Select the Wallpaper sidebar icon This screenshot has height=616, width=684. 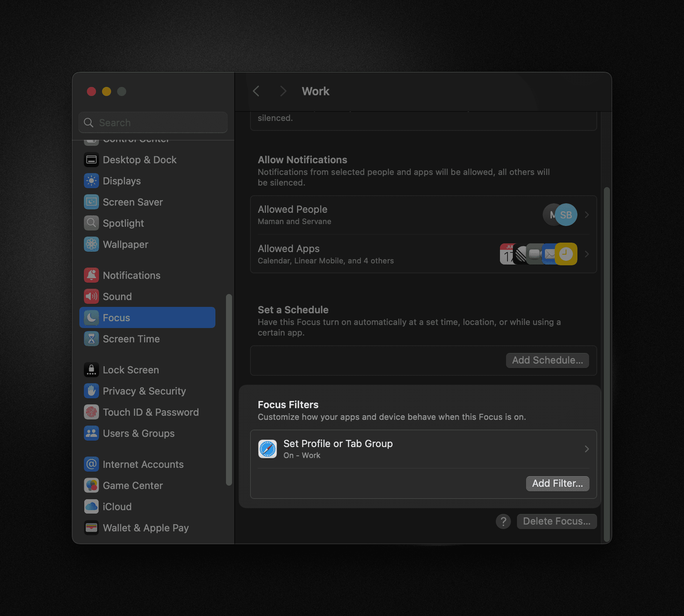point(91,244)
